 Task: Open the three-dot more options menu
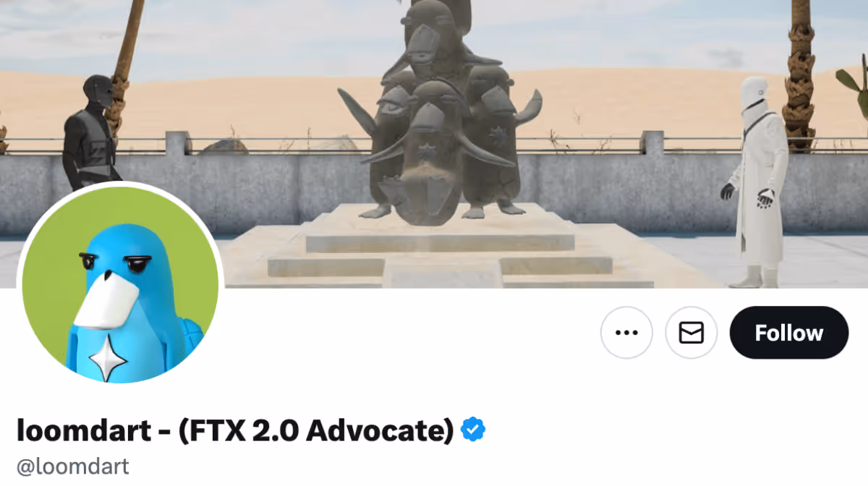(626, 333)
